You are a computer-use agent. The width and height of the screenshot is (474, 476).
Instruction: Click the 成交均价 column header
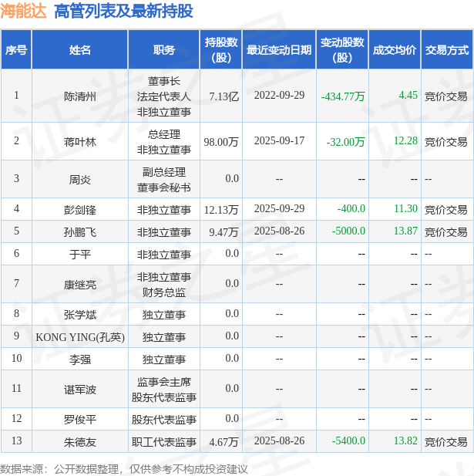395,50
